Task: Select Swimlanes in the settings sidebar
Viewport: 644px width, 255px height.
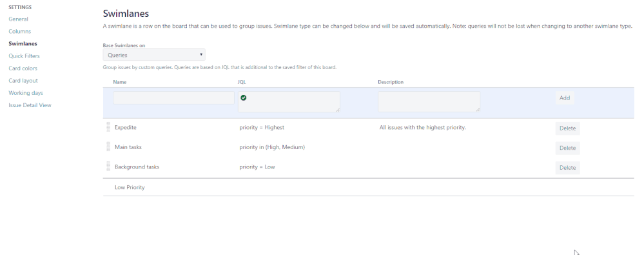Action: pyautogui.click(x=23, y=44)
